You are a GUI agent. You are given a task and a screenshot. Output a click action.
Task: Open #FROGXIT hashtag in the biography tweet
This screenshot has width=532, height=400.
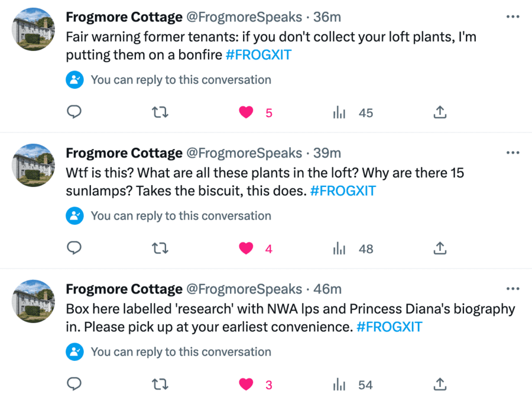[x=389, y=327]
